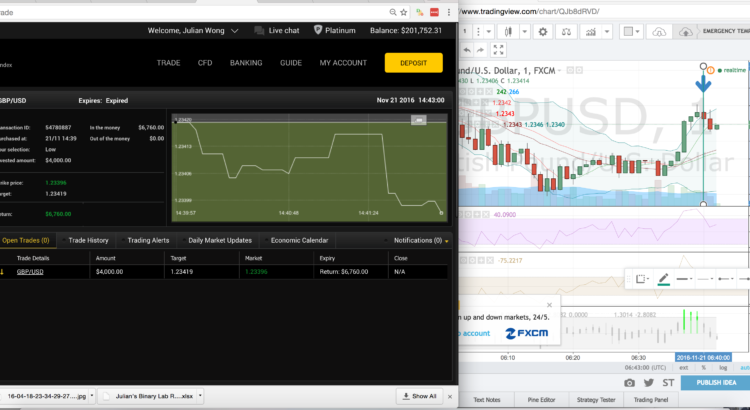Close the FXCM advertisement popup

point(549,305)
